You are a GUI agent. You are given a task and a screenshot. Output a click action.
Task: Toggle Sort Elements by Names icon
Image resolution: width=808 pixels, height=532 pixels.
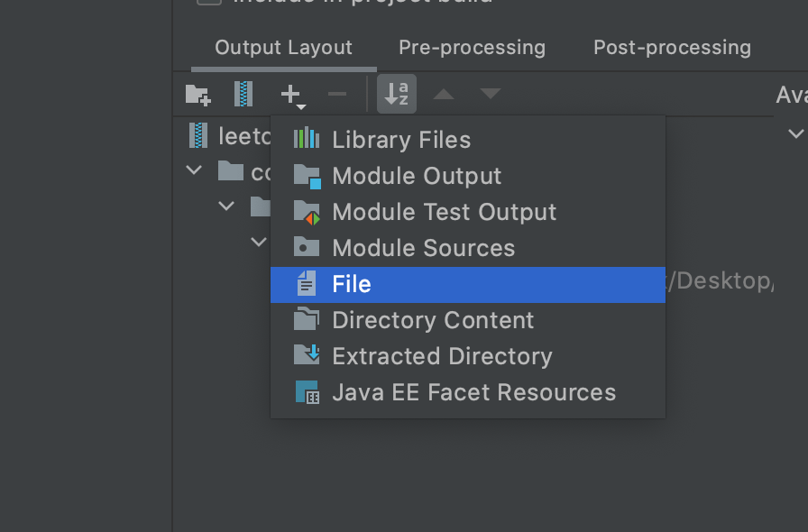click(397, 94)
